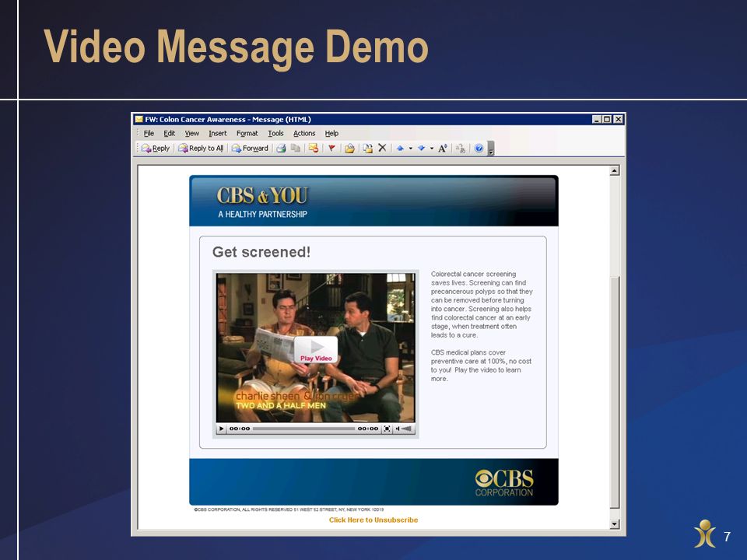
Task: Print the message with the printer icon
Action: 282,148
